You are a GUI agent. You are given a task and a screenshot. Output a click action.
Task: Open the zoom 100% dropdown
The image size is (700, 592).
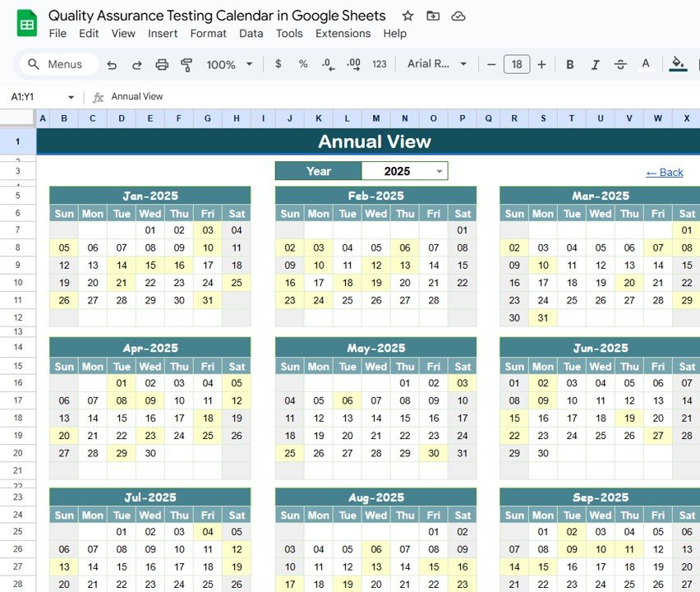click(x=228, y=64)
